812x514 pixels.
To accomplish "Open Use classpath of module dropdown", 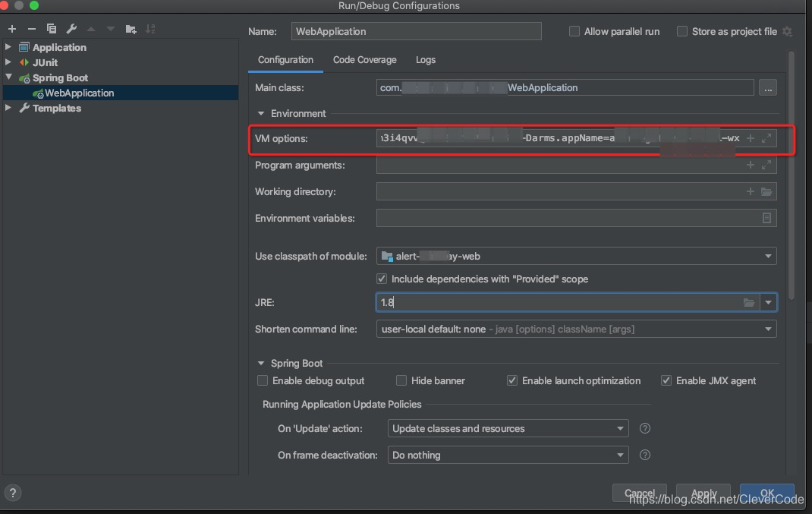I will click(768, 256).
